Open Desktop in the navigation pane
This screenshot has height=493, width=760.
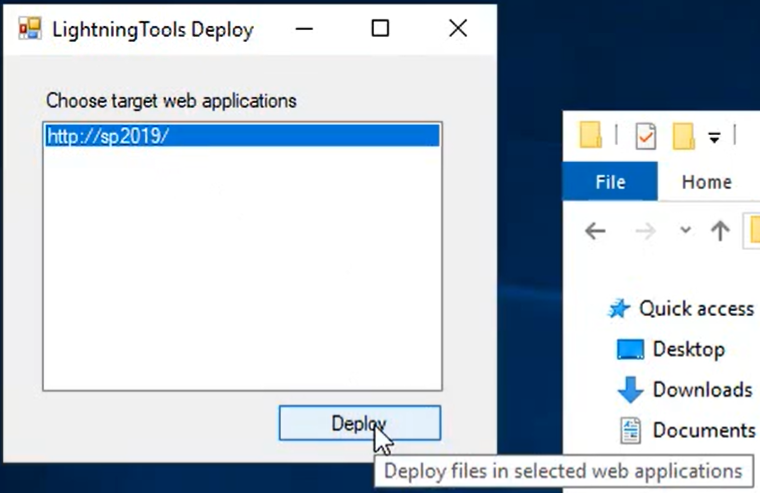point(689,349)
